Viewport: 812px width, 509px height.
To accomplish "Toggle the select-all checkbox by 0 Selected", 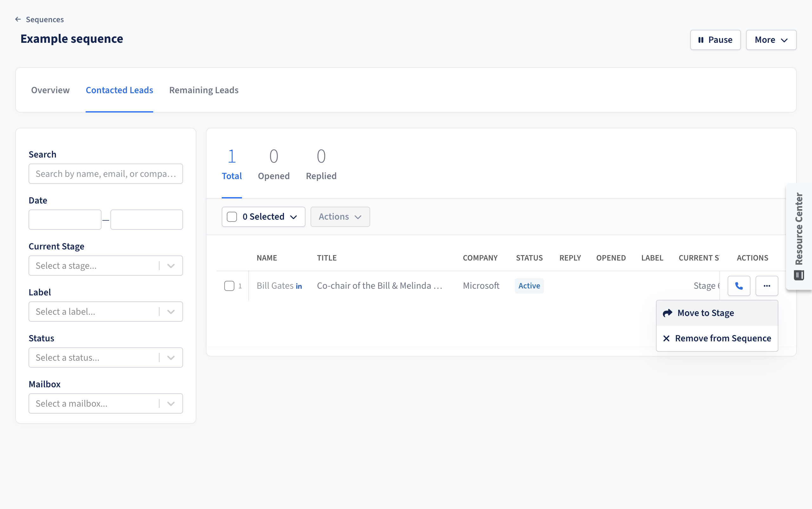I will [x=232, y=217].
